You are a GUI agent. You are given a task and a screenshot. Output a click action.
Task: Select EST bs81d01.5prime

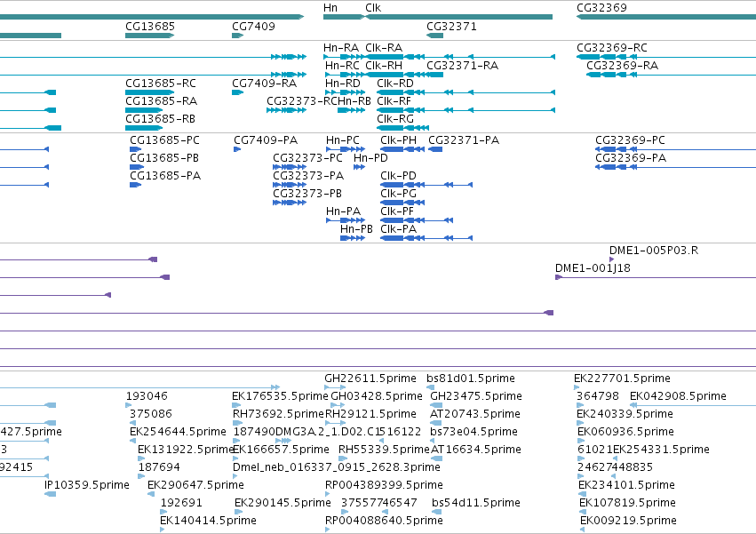(471, 379)
